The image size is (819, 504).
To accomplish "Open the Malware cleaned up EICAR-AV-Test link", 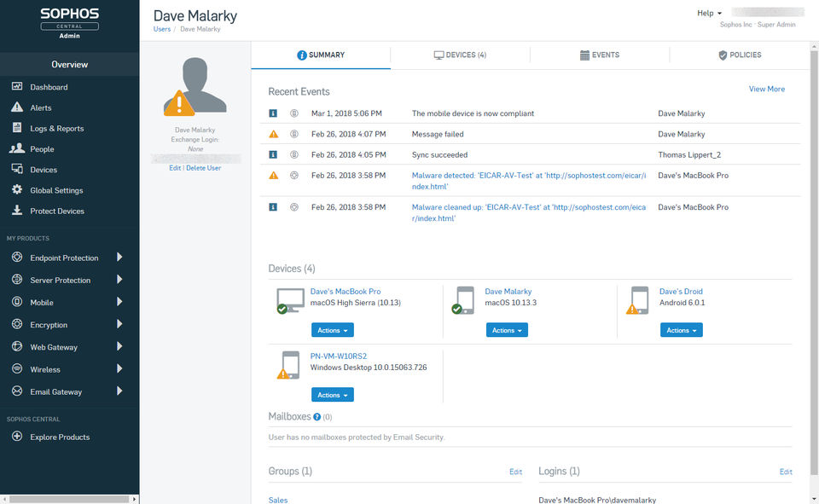I will click(529, 212).
